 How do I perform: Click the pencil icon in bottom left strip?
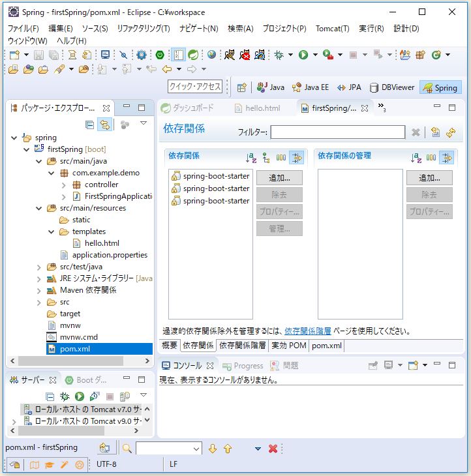click(x=64, y=464)
